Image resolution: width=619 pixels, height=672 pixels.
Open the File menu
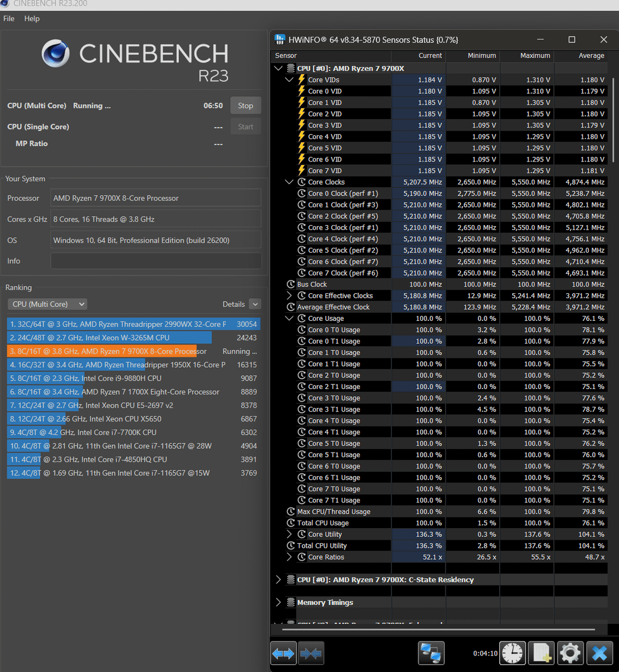[9, 18]
